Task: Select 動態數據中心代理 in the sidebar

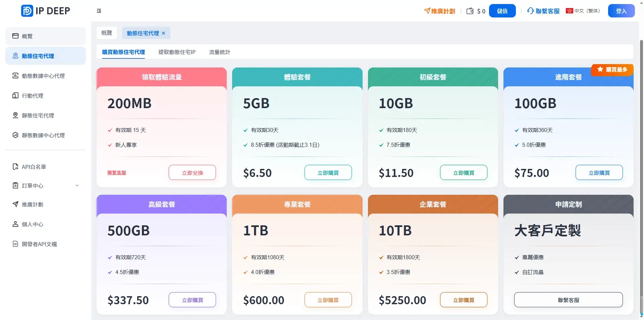Action: click(x=43, y=76)
